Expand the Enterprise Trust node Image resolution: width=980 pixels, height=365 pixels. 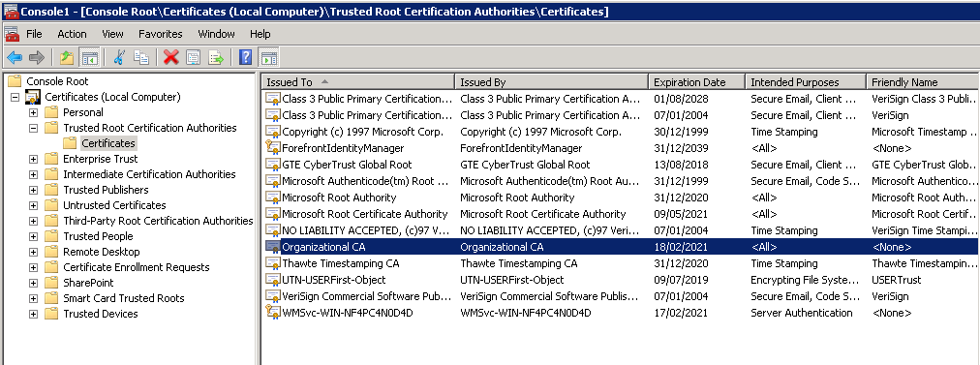33,159
